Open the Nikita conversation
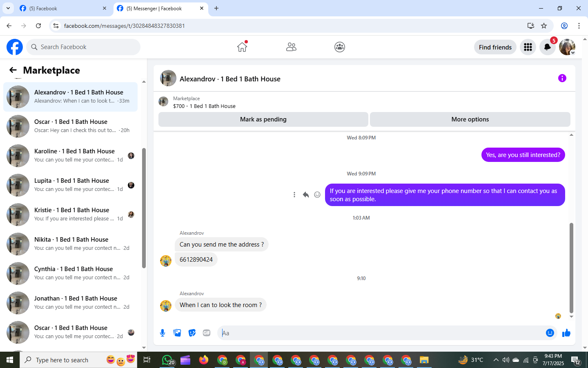 [x=71, y=244]
